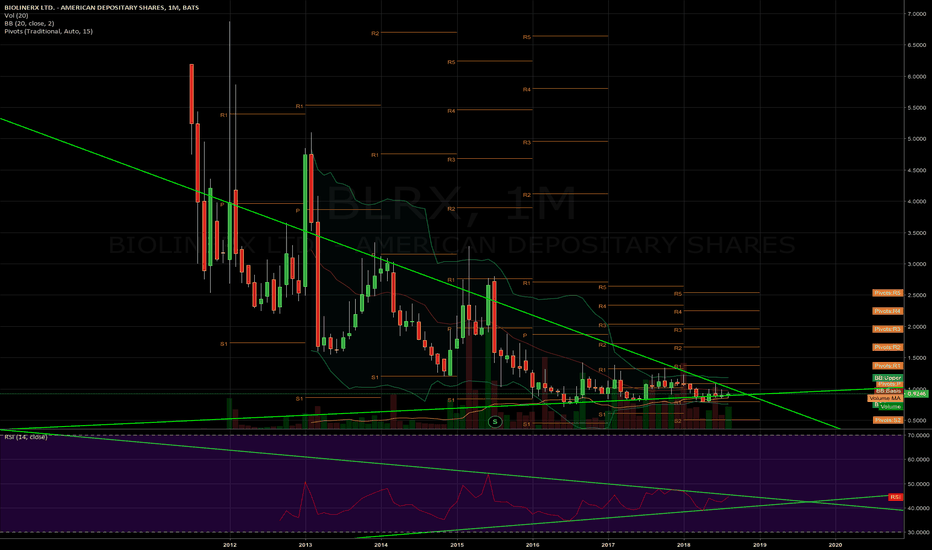
Task: Click the 2013 year label on time axis
Action: [x=305, y=544]
